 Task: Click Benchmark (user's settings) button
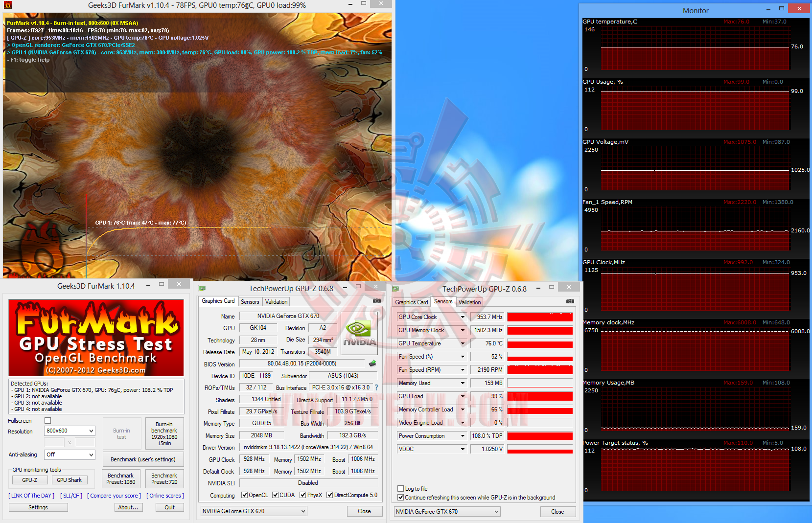click(143, 459)
